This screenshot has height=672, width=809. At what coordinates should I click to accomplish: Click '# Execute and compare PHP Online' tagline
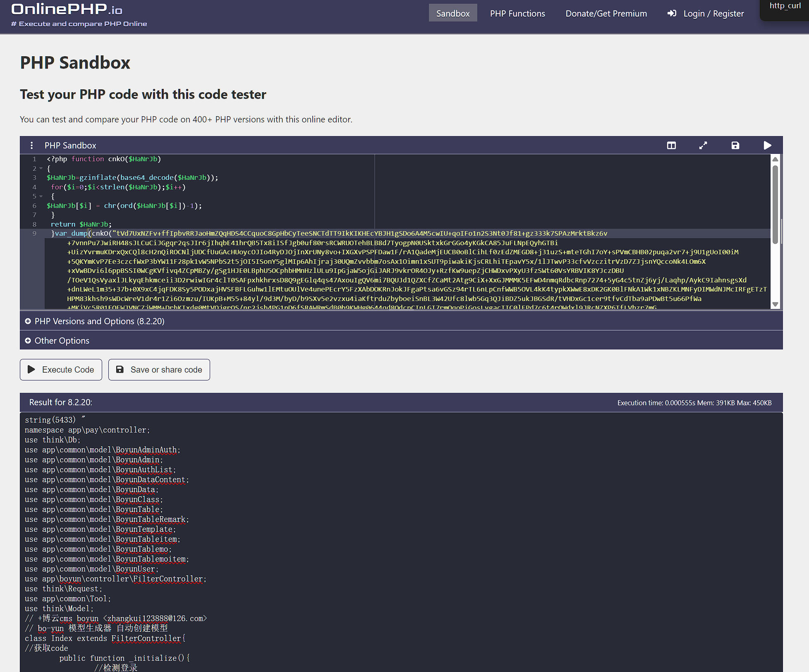pos(79,24)
